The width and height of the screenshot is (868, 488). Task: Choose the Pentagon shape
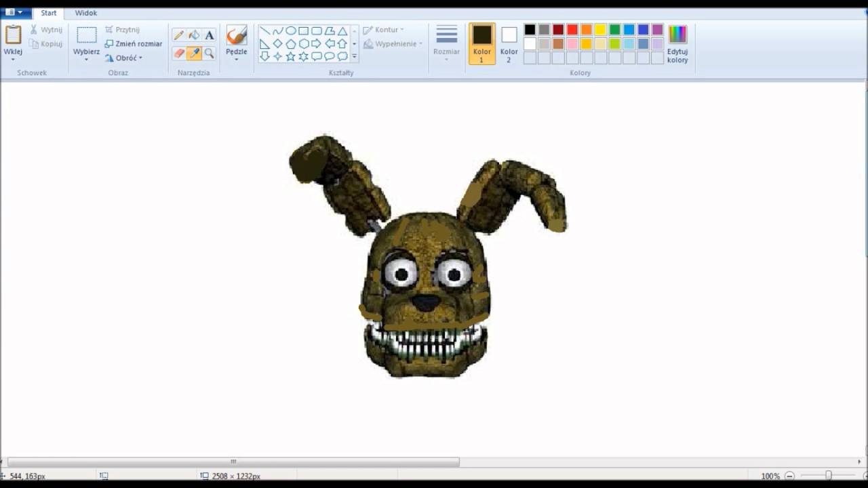click(290, 44)
